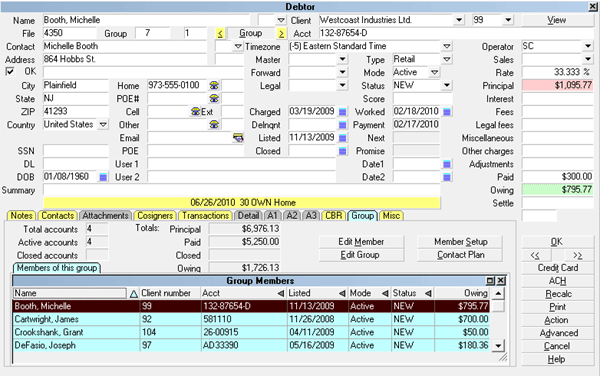Click the green Owing amount field

(x=558, y=190)
